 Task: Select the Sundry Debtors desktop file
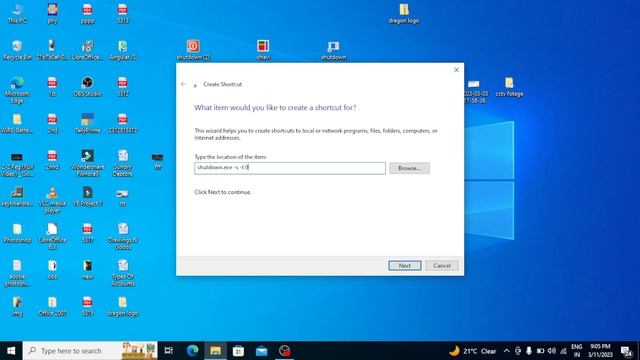tap(122, 163)
